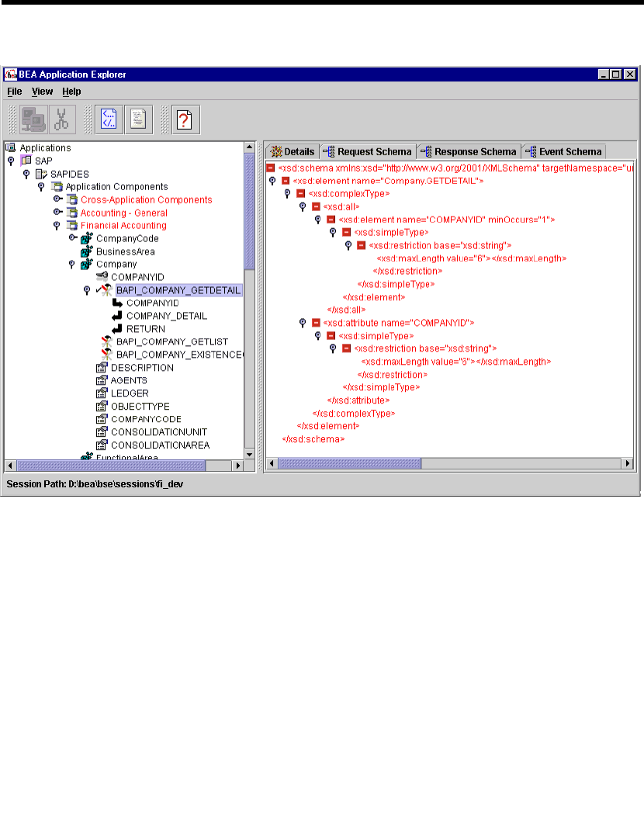
Task: Open the View menu
Action: coord(42,92)
